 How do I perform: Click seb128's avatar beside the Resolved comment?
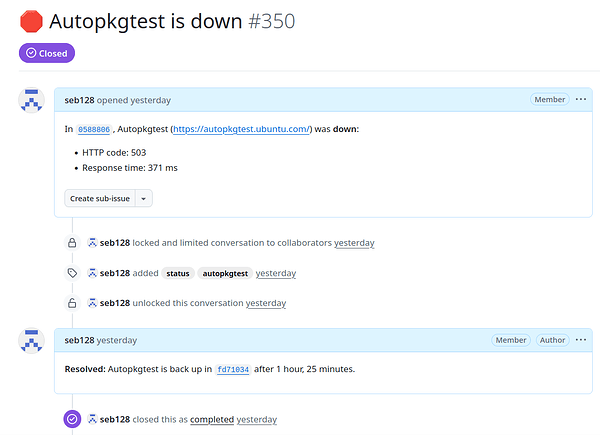coord(32,340)
